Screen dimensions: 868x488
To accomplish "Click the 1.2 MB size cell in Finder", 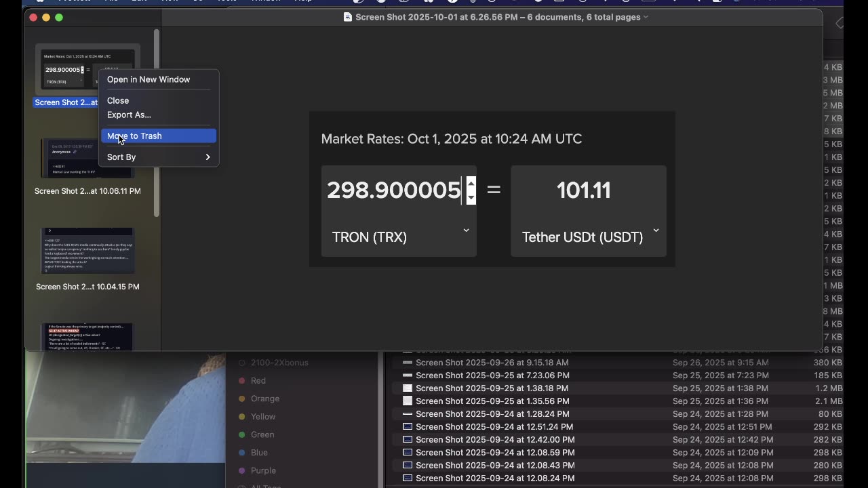I will pyautogui.click(x=829, y=388).
